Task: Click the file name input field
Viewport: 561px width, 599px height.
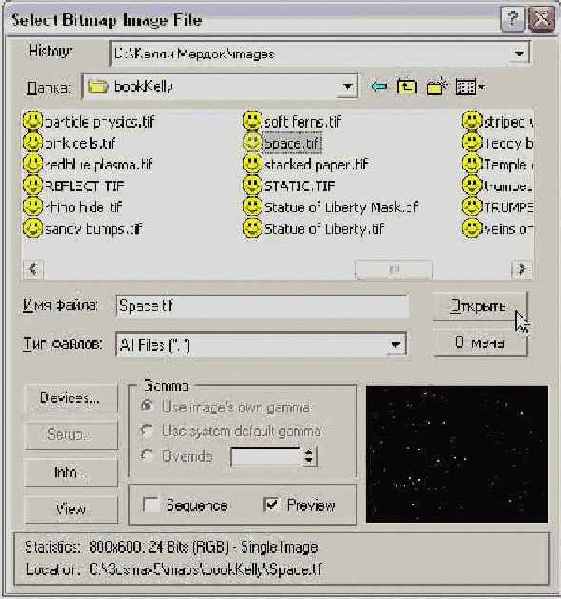Action: [262, 306]
